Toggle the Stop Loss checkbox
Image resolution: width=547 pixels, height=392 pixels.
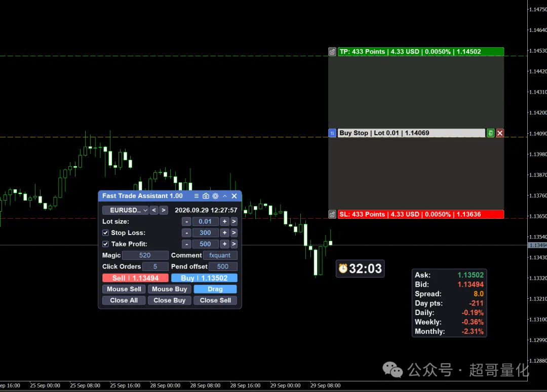pos(105,232)
